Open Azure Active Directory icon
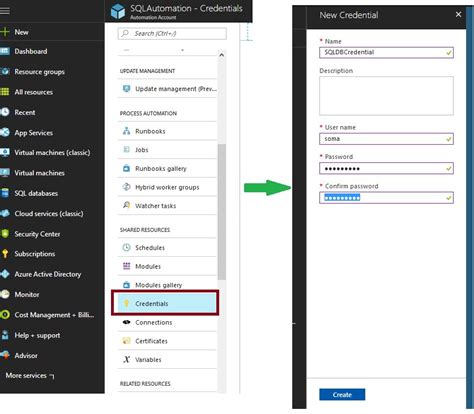The height and width of the screenshot is (414, 474). coord(5,274)
